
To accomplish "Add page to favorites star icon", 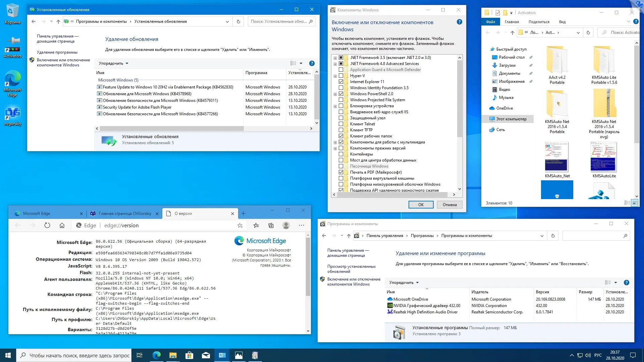I will tap(240, 226).
